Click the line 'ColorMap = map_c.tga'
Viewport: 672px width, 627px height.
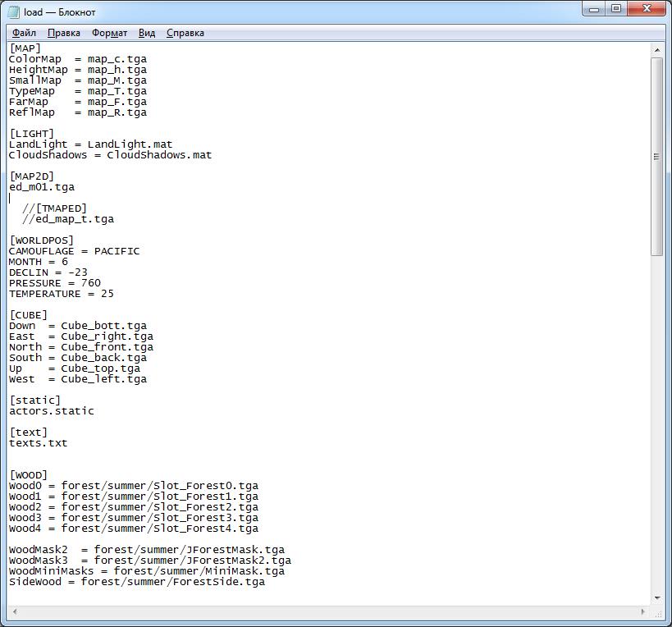[x=78, y=59]
